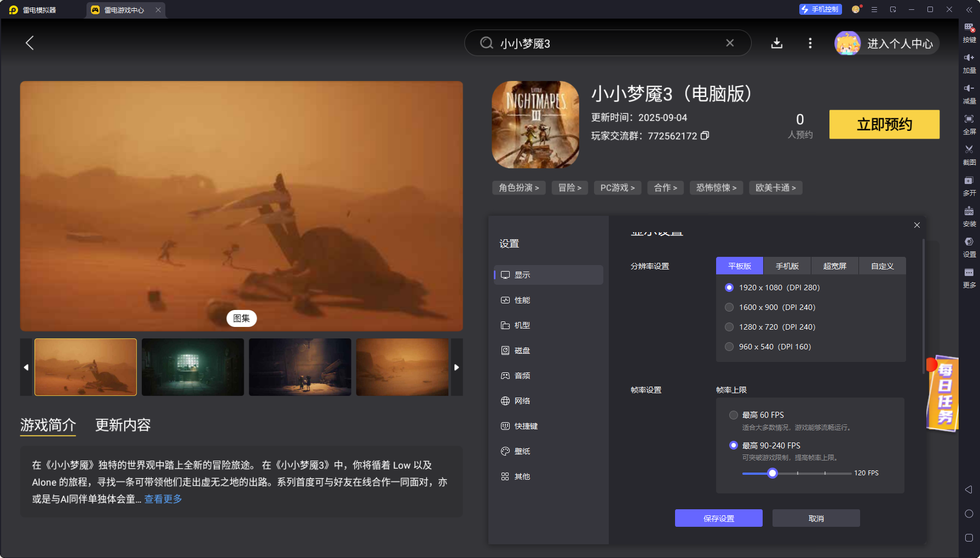Viewport: 980px width, 558px height.
Task: Click the 取消 button
Action: (816, 518)
